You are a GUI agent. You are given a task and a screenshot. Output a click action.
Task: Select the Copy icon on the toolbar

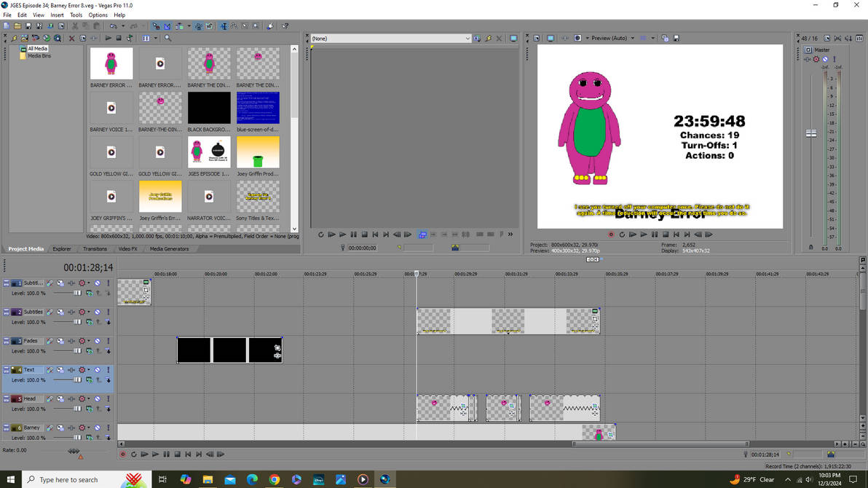click(84, 25)
